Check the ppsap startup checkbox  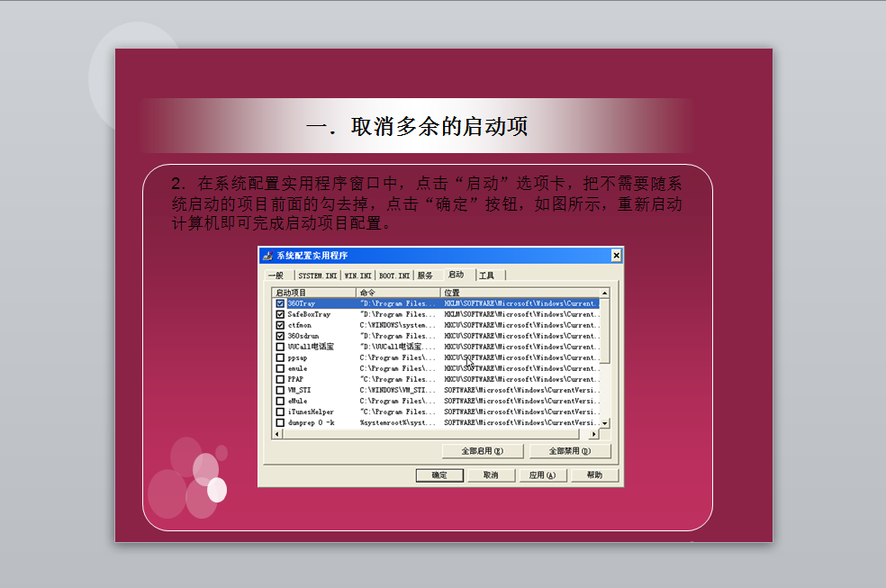pyautogui.click(x=280, y=357)
